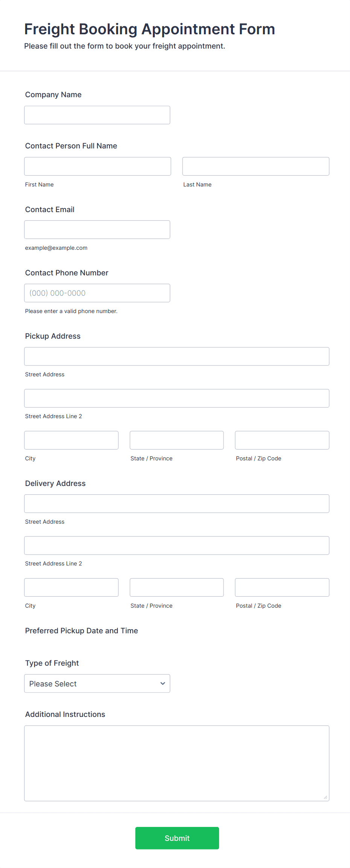Click the Delivery Street Address field
Screen dimensions: 350x868
(x=177, y=503)
